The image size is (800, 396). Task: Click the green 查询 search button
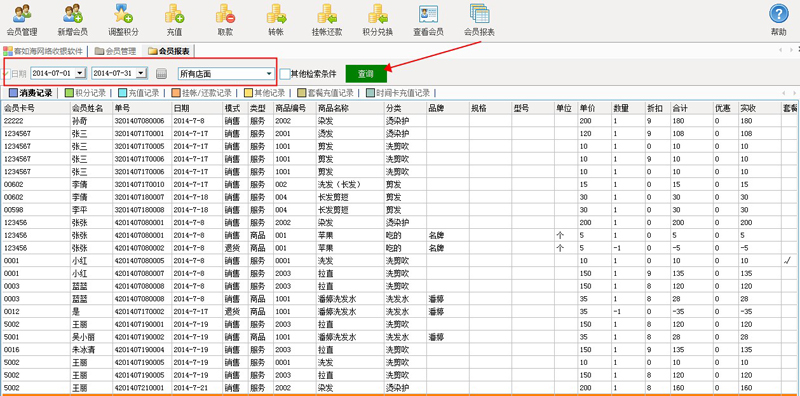[366, 74]
